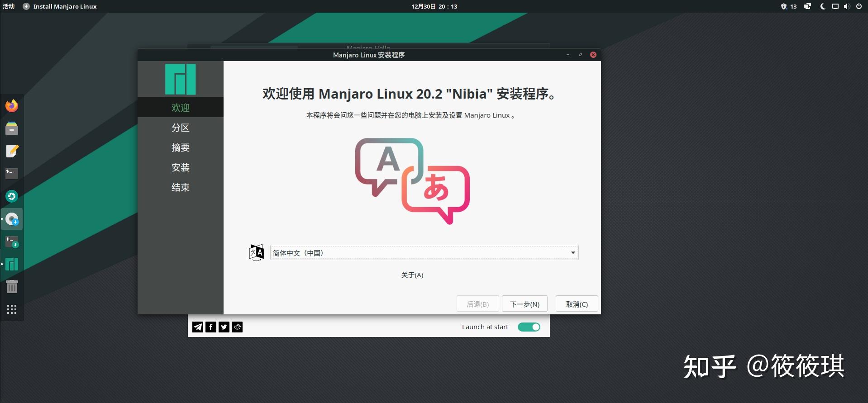Click the 下一步(N) button
This screenshot has height=403, width=868.
[525, 304]
